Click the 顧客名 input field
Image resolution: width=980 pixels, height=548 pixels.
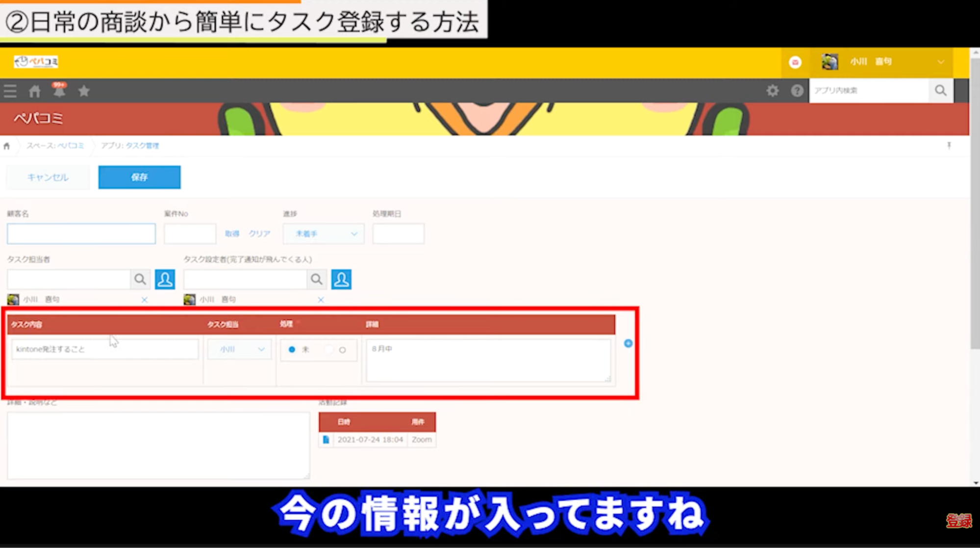[81, 234]
